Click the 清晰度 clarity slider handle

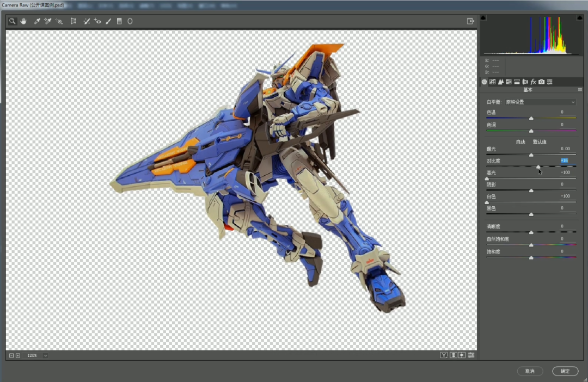[x=531, y=232]
